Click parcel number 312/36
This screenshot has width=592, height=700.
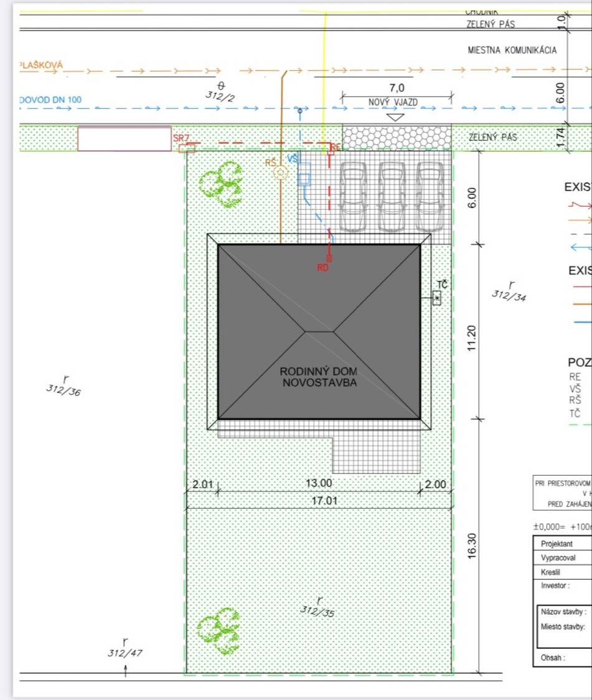click(63, 390)
